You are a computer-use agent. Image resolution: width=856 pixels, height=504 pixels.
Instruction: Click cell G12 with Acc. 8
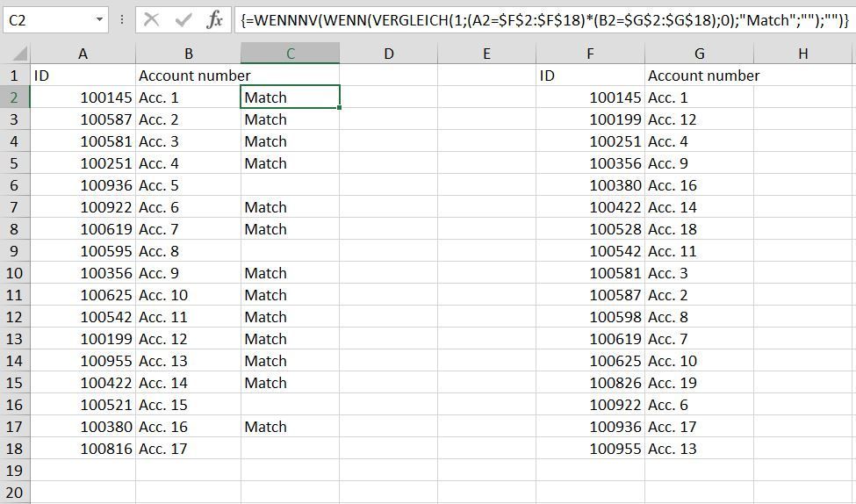(x=700, y=317)
